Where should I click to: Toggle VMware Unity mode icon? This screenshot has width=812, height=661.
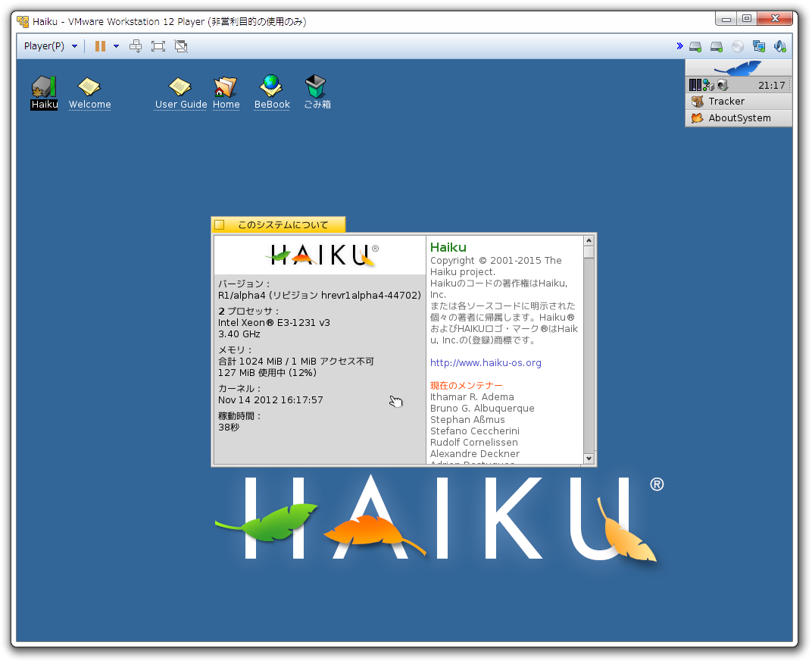point(181,46)
